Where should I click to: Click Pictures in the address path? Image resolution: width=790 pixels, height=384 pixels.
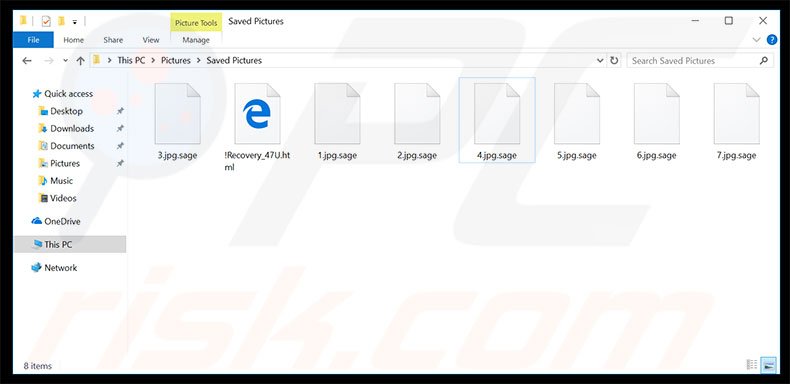176,60
